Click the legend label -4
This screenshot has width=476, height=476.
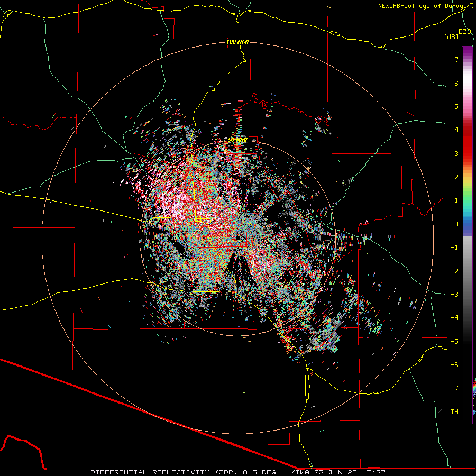point(454,317)
